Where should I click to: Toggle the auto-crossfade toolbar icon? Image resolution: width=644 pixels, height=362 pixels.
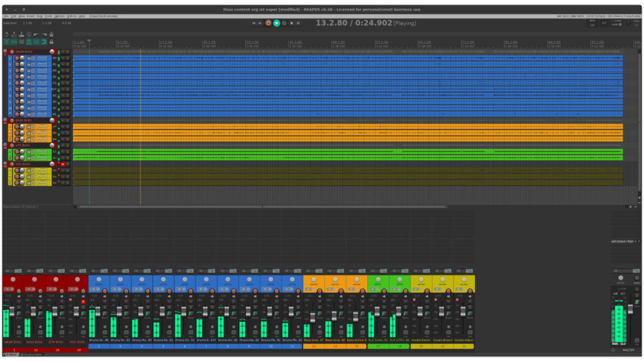6,42
